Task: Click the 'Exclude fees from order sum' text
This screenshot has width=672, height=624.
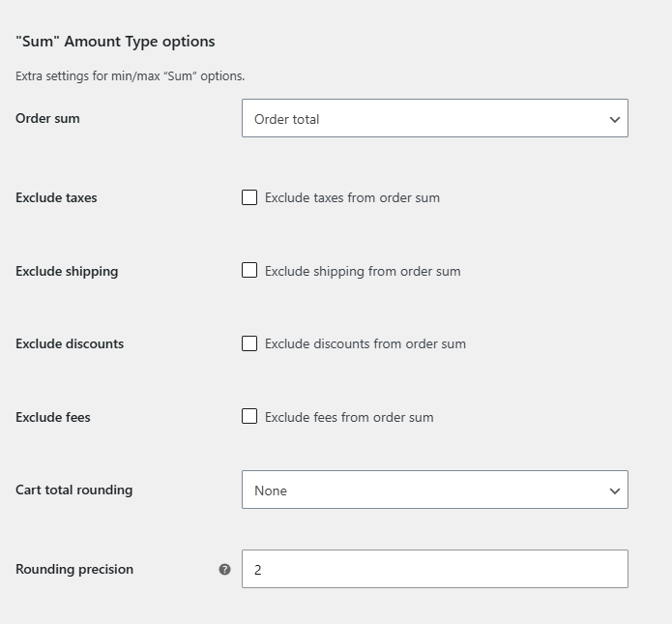Action: 349,417
